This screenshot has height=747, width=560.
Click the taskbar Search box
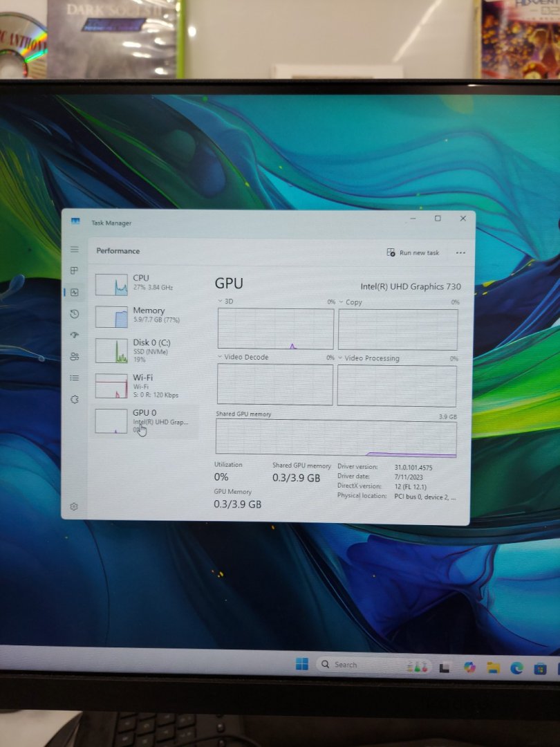[353, 665]
